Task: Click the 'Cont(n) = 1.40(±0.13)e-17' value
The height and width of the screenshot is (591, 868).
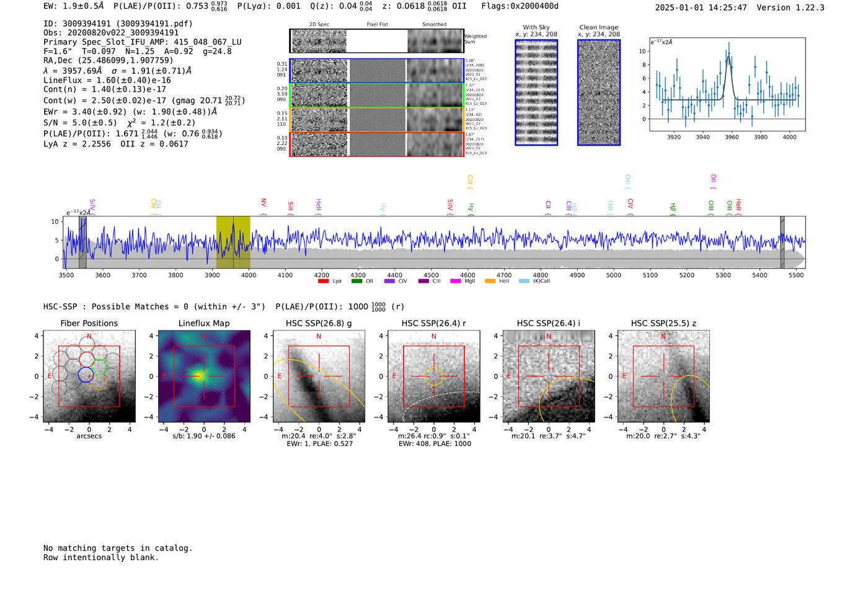Action: click(105, 90)
